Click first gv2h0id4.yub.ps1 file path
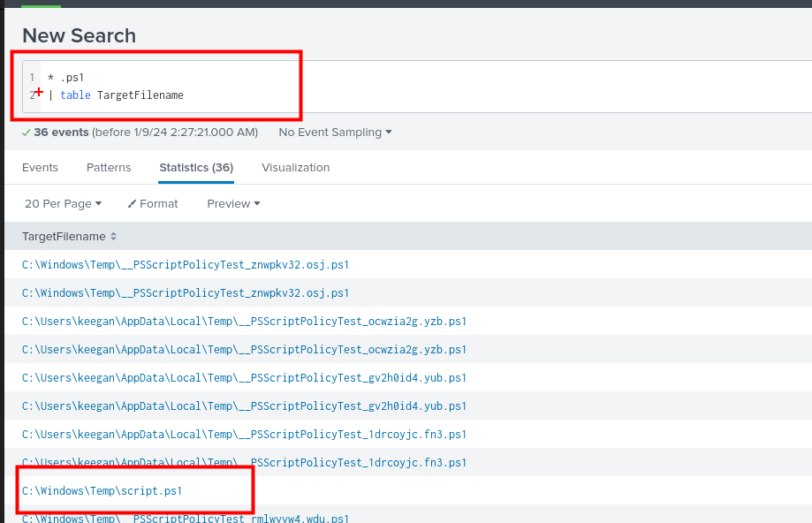The image size is (812, 523). [x=244, y=378]
